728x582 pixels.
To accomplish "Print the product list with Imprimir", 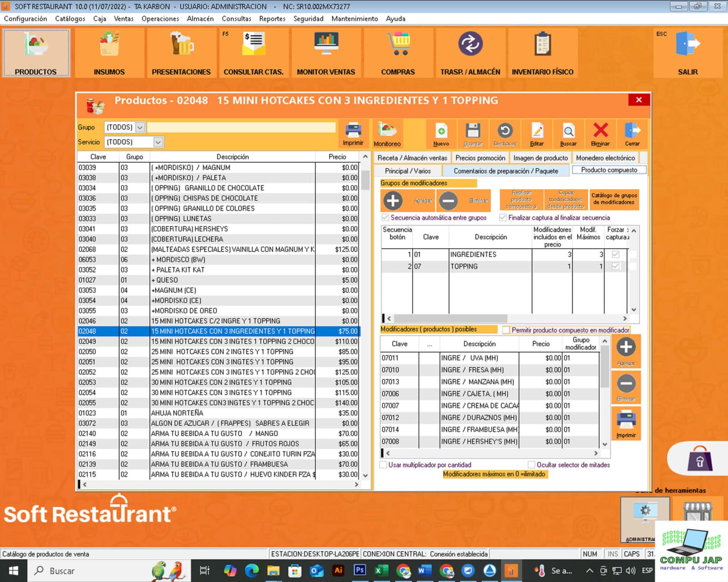I will [353, 134].
